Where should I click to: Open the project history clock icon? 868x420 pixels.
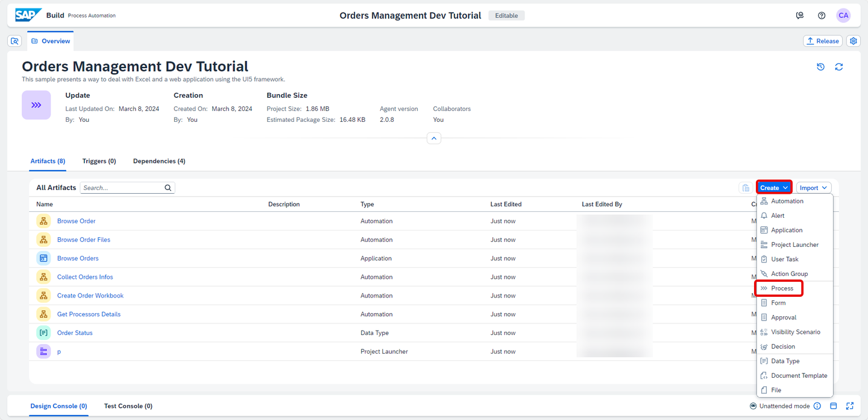coord(820,67)
